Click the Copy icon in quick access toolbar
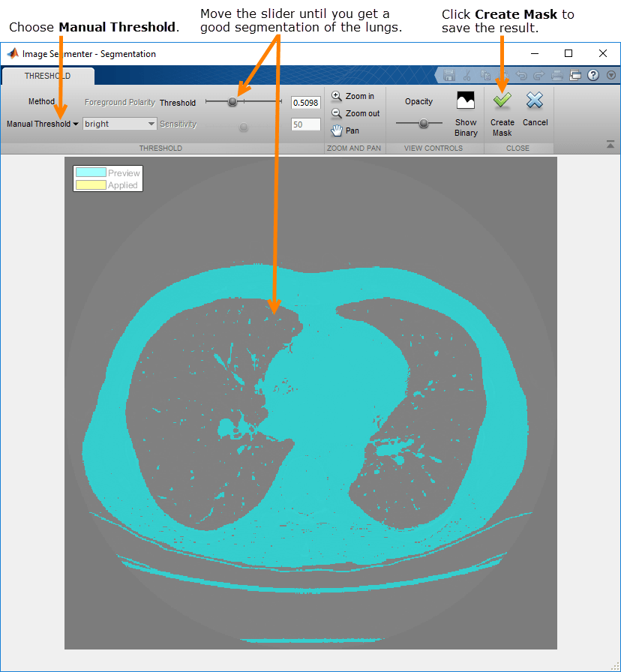The height and width of the screenshot is (672, 621). pyautogui.click(x=485, y=76)
